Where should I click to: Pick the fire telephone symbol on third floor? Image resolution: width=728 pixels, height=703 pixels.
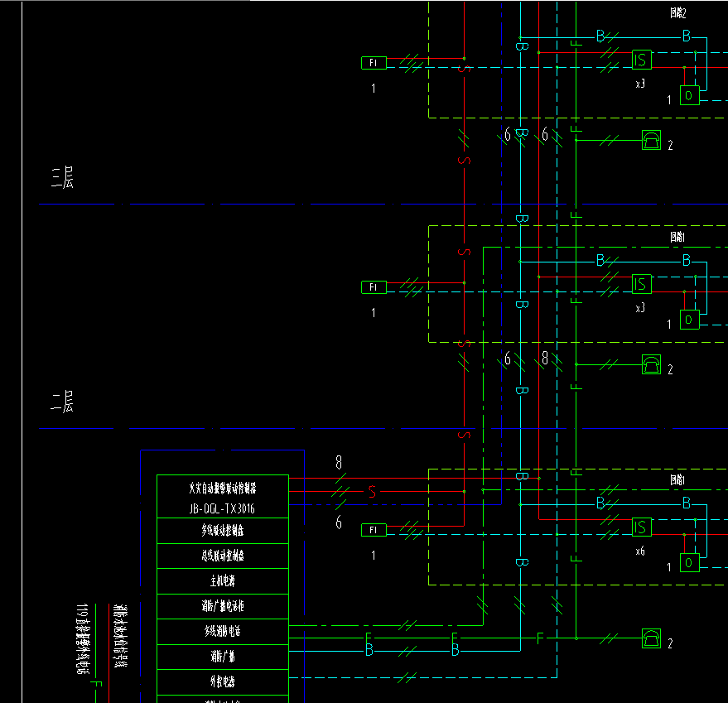[x=651, y=140]
